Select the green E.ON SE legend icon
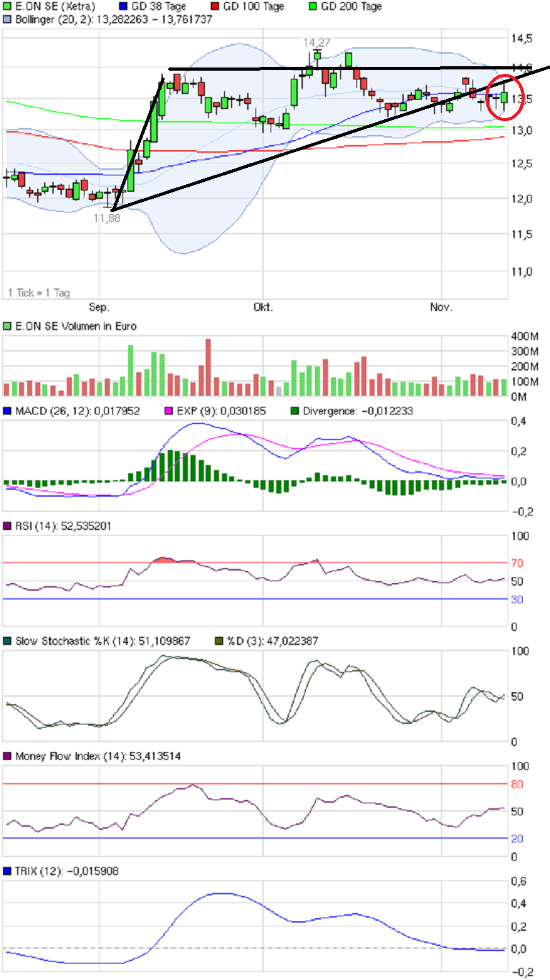This screenshot has width=550, height=980. (x=7, y=6)
